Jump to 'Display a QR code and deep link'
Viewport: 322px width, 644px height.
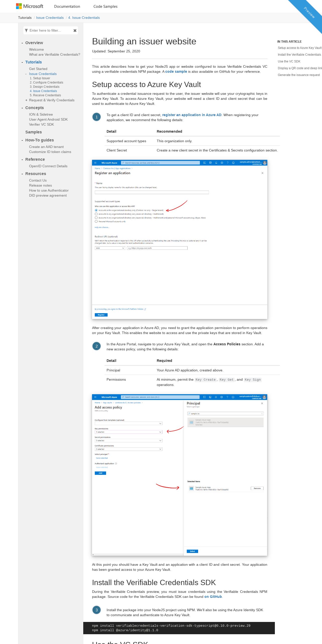point(300,68)
